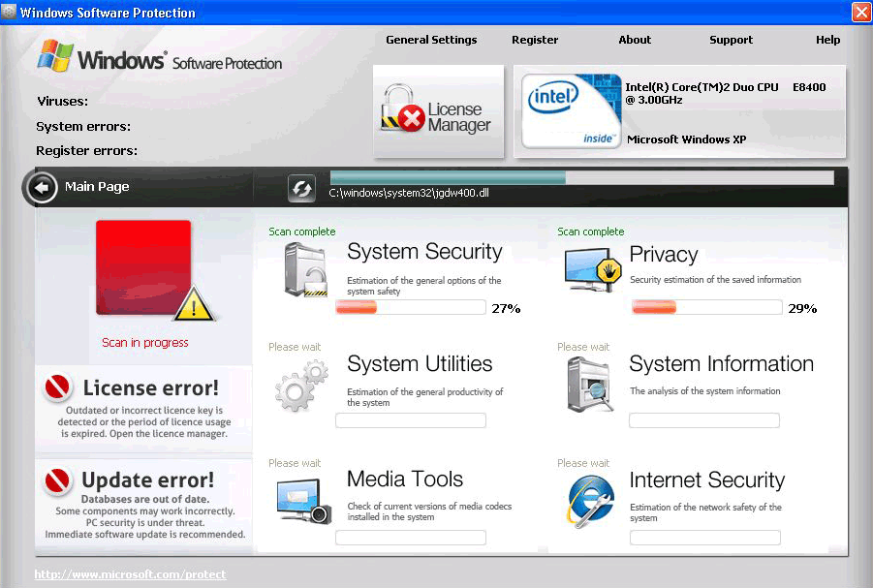Click the Intel processor information panel
Image resolution: width=873 pixels, height=588 pixels.
click(x=679, y=111)
